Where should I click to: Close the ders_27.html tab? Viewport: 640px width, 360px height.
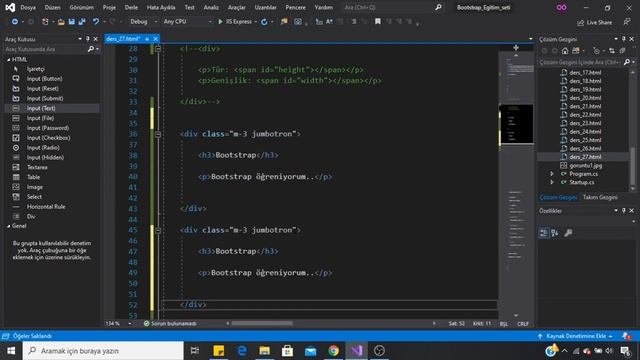[x=156, y=39]
